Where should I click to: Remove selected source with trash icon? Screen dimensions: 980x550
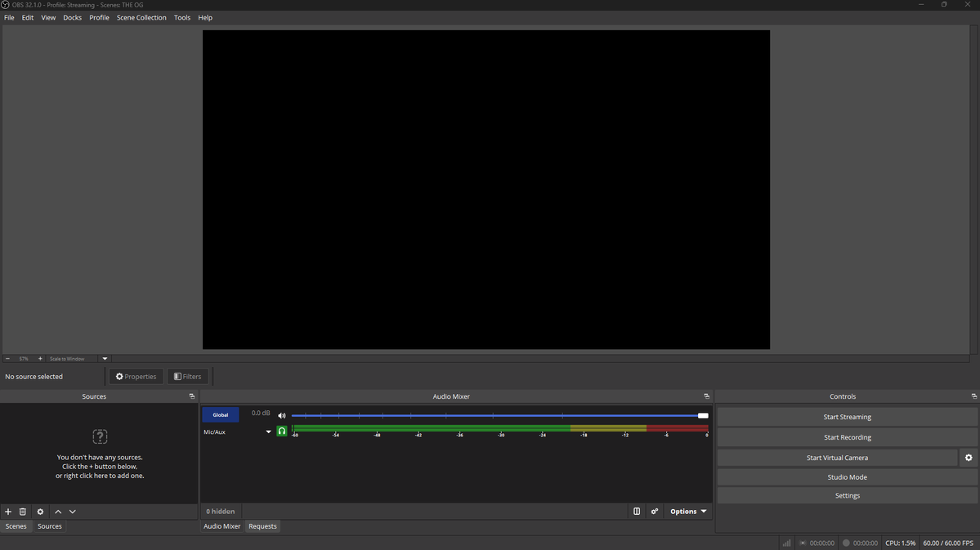click(23, 512)
